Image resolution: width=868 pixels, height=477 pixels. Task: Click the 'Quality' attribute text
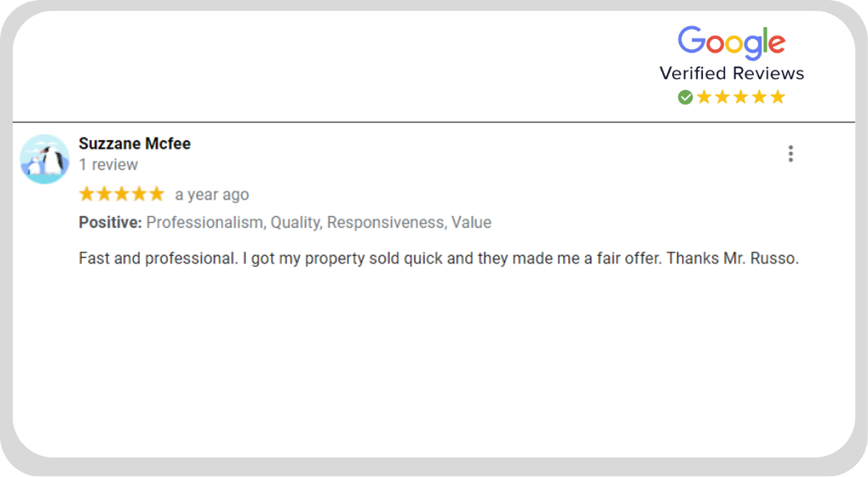(x=296, y=223)
